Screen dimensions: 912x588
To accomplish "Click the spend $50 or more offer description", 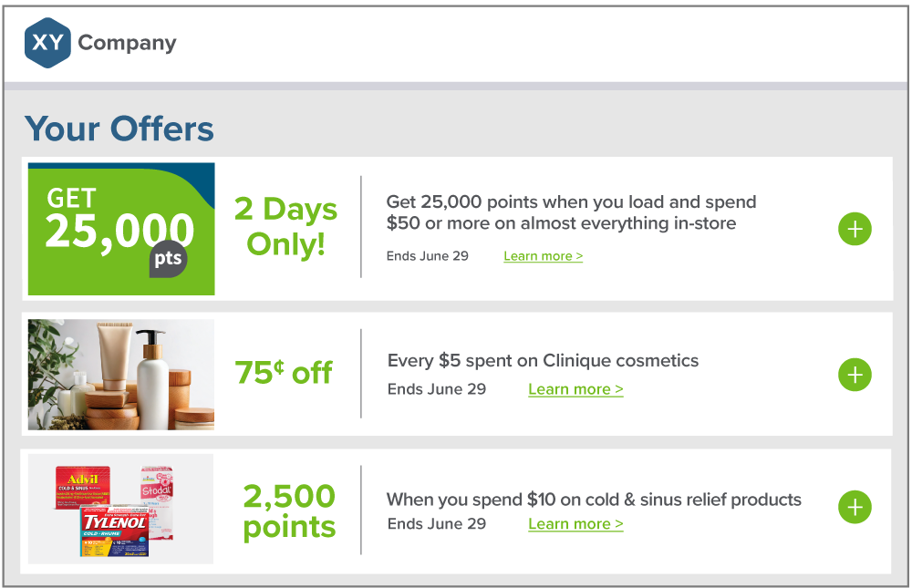I will 571,212.
